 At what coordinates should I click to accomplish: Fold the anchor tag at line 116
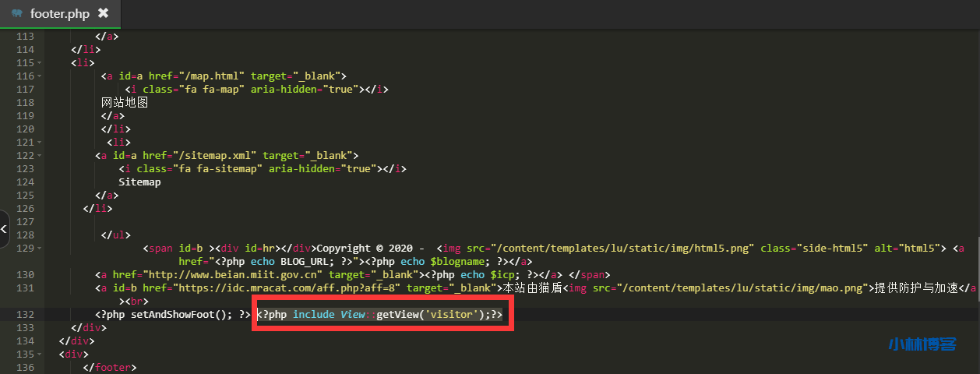point(40,76)
